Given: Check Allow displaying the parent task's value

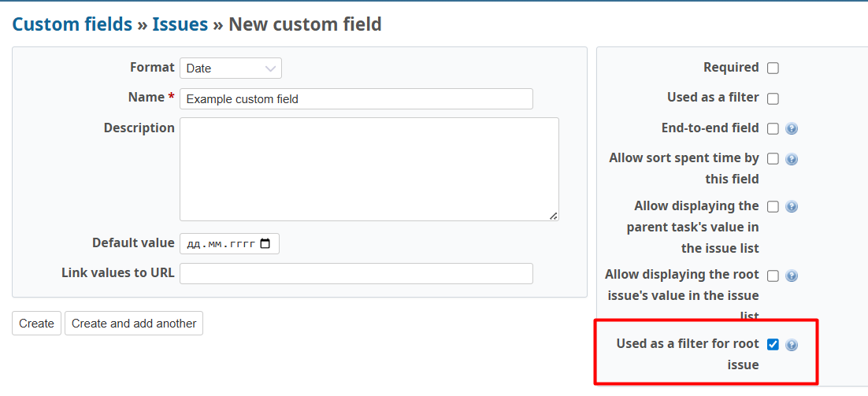Looking at the screenshot, I should (x=773, y=207).
